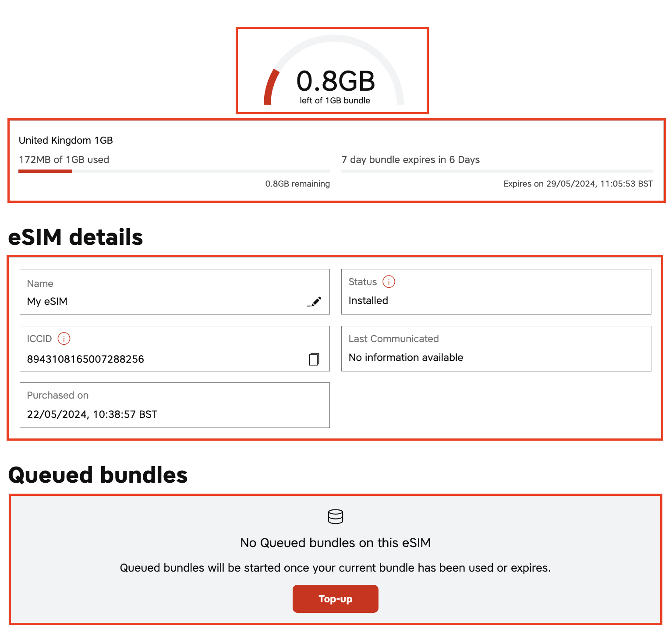This screenshot has width=672, height=629.
Task: Copy the ICCID using the copy icon
Action: [314, 359]
